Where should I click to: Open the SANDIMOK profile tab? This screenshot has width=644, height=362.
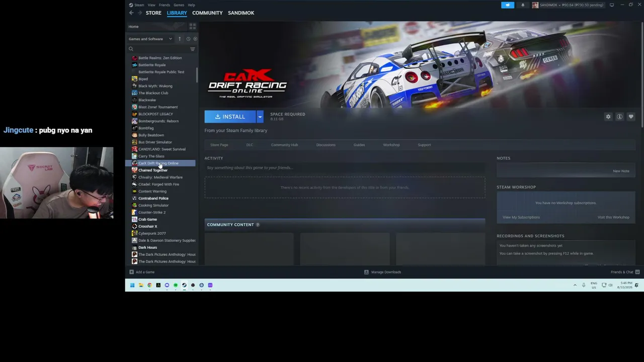(241, 13)
